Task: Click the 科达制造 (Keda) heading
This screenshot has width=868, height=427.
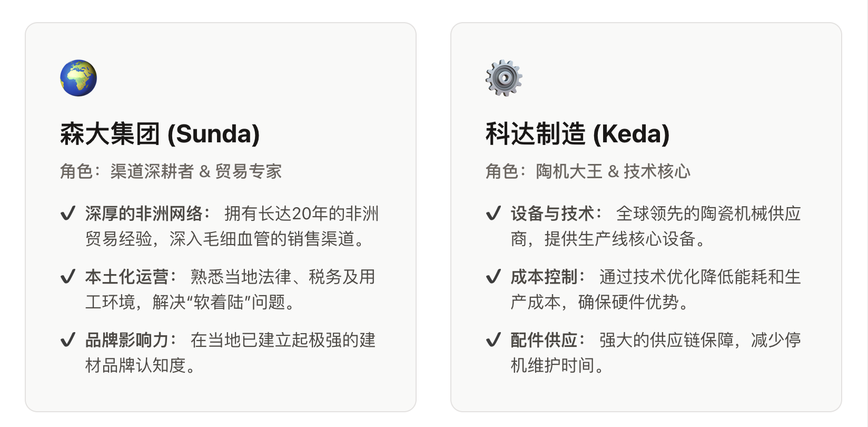Action: click(x=577, y=134)
